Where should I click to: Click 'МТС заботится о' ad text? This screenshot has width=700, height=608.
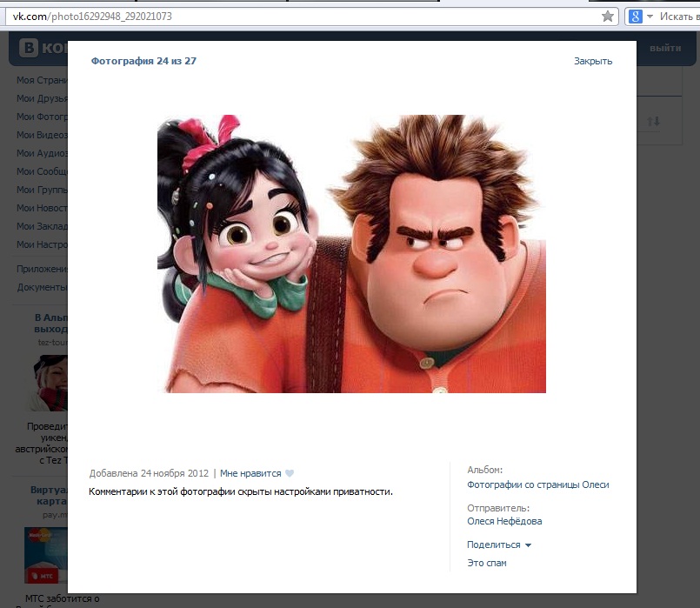pyautogui.click(x=62, y=598)
